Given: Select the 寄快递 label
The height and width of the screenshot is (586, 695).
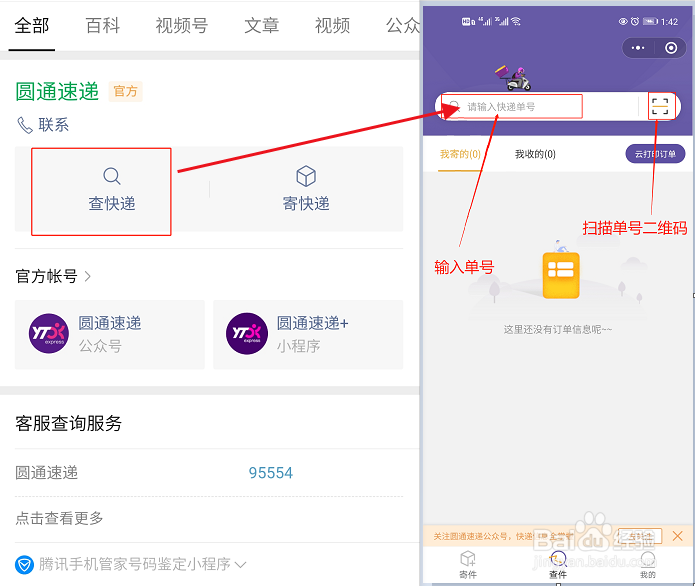Looking at the screenshot, I should (306, 203).
